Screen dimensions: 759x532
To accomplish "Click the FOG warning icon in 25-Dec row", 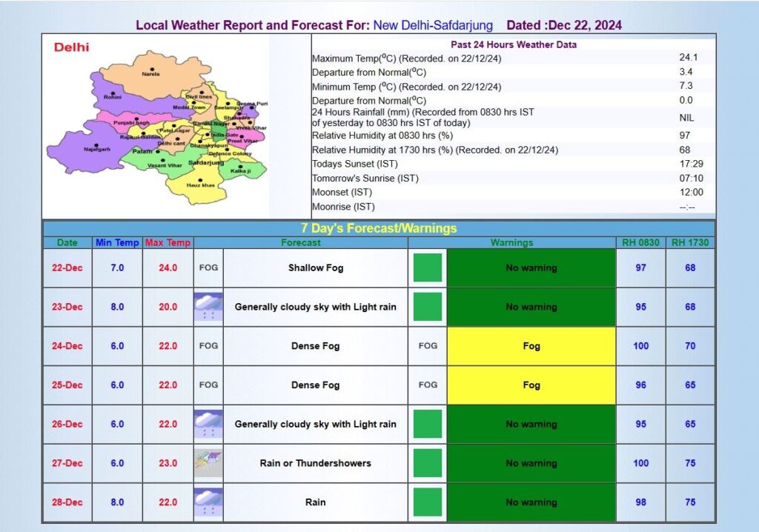I will click(428, 385).
